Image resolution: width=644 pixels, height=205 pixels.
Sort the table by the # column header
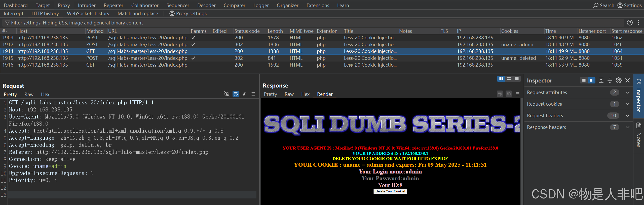[x=8, y=31]
